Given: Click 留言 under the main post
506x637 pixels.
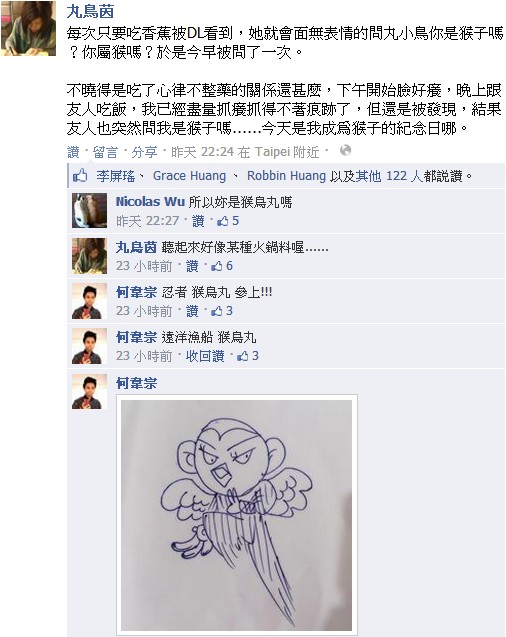Looking at the screenshot, I should pyautogui.click(x=105, y=152).
